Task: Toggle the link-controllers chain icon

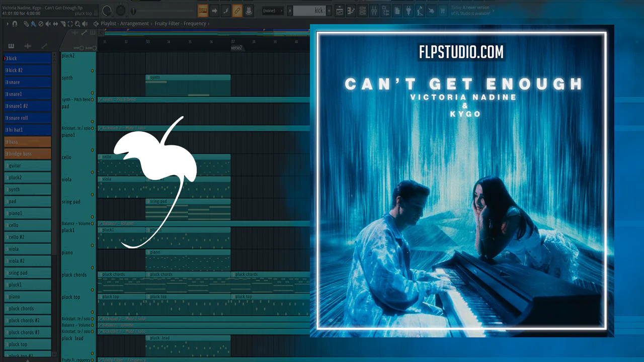Action: tap(237, 11)
